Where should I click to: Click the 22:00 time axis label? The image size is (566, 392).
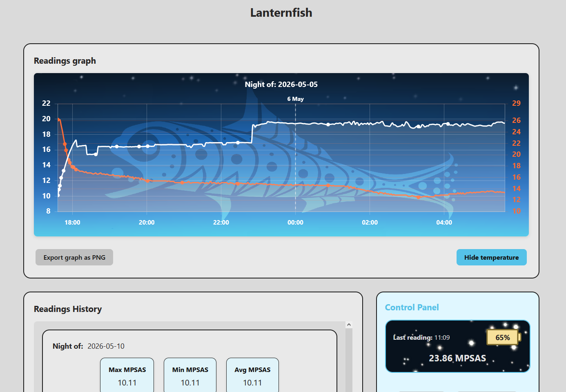click(x=221, y=223)
